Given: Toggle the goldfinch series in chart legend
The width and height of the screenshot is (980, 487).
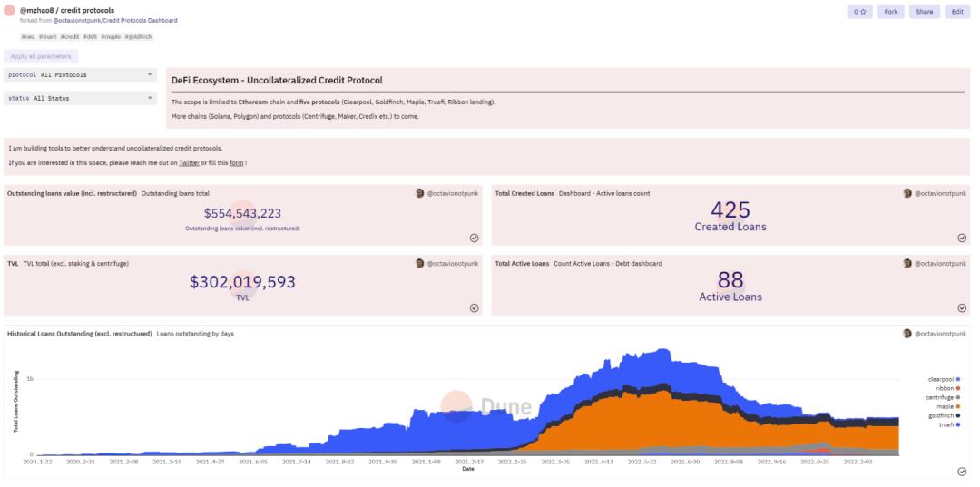Looking at the screenshot, I should coord(940,415).
